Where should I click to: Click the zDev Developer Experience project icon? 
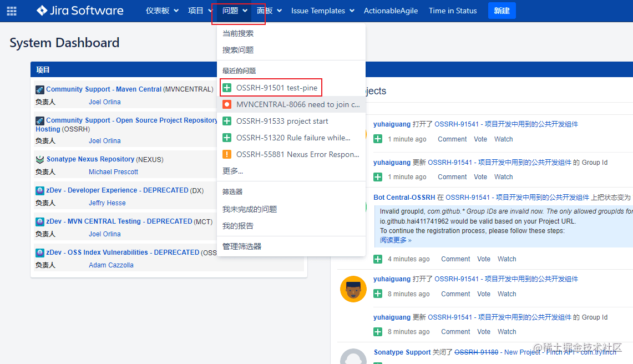[40, 191]
